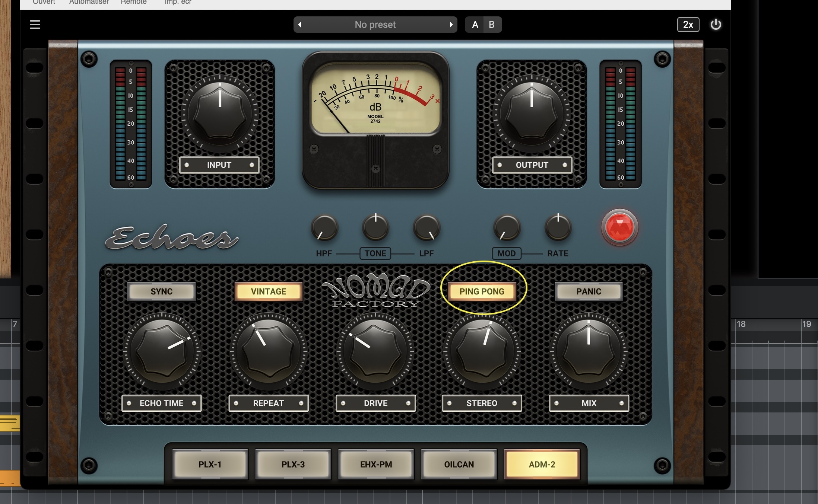Click the RATE knob

pyautogui.click(x=558, y=227)
